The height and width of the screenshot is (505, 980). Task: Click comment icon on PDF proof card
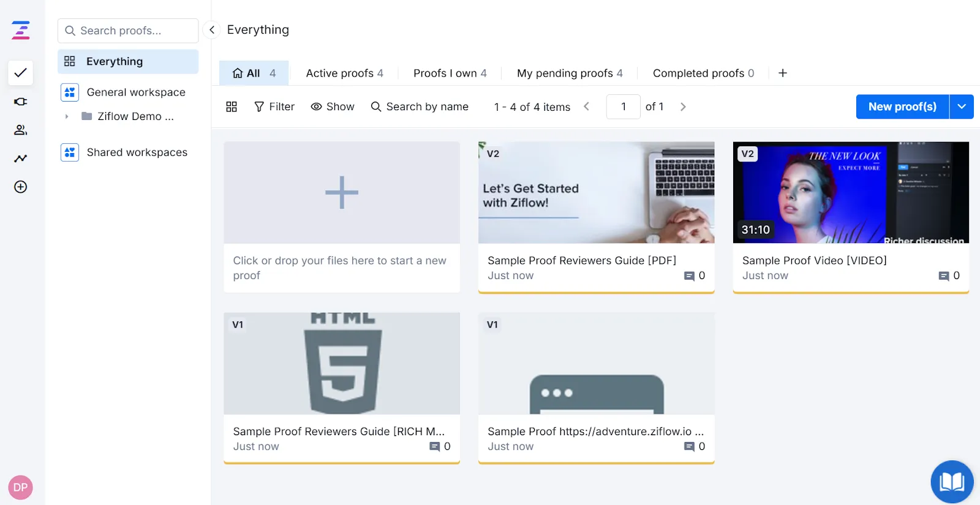(689, 276)
